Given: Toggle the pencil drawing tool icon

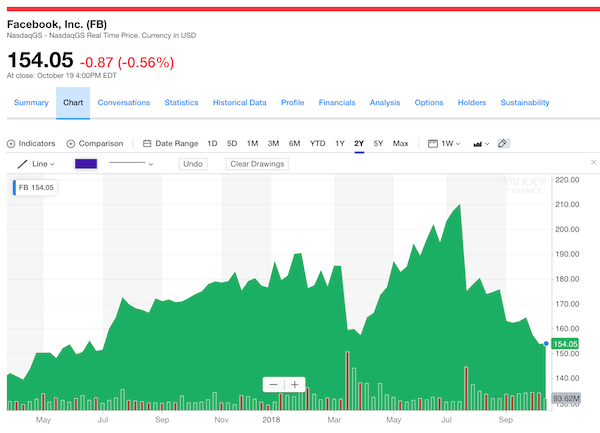Looking at the screenshot, I should point(503,143).
